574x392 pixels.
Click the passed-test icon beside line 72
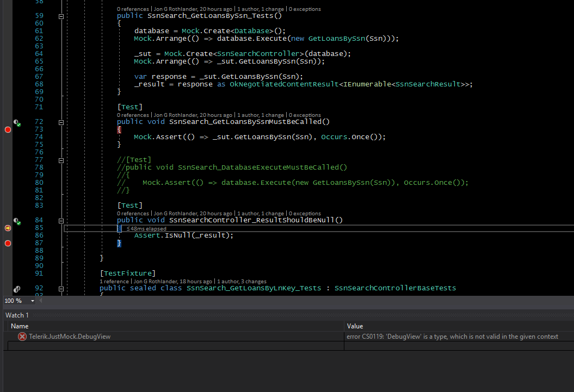[x=17, y=123]
